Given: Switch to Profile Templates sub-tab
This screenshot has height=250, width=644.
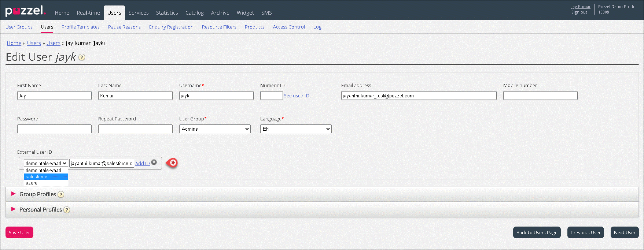Looking at the screenshot, I should coord(81,27).
